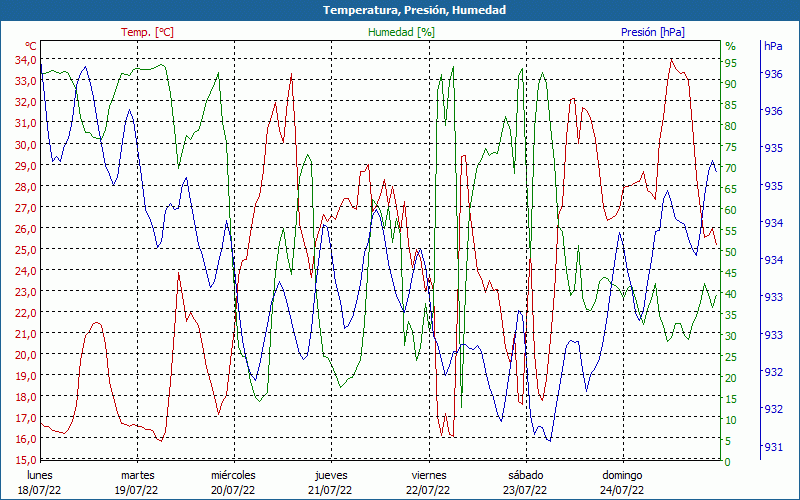
Task: Click the 24,0 temperature axis value
Action: 25,270
